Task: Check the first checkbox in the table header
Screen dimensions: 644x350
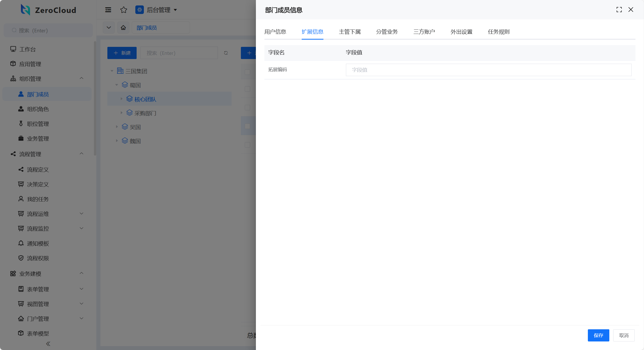Action: click(x=247, y=72)
